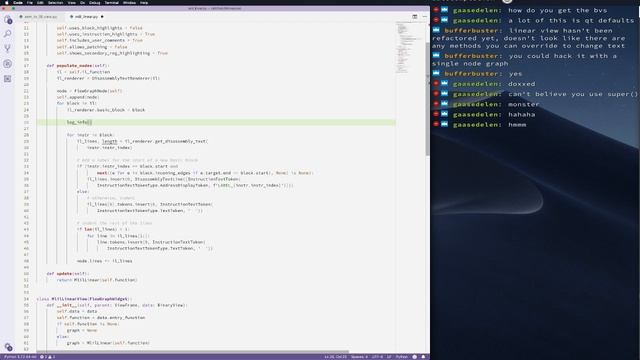The height and width of the screenshot is (360, 640).
Task: Click the highlighted log_info line
Action: [x=216, y=122]
